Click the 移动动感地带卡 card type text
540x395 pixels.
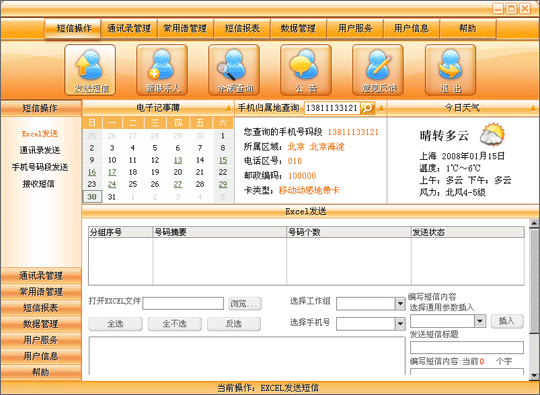pyautogui.click(x=309, y=190)
